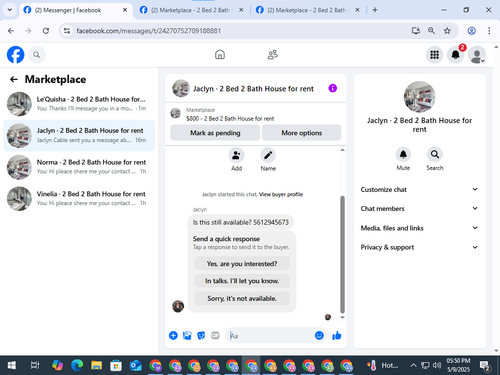
Task: Switch to the second Marketplace browser tab
Action: pyautogui.click(x=192, y=10)
